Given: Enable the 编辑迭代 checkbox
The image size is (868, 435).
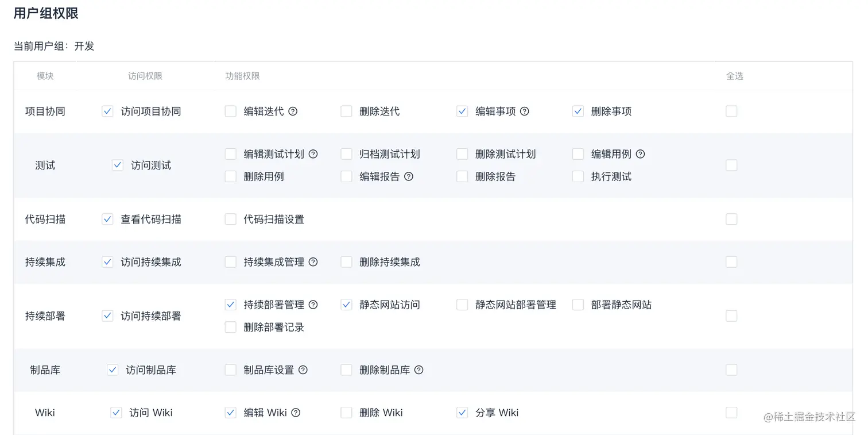Looking at the screenshot, I should (x=231, y=111).
